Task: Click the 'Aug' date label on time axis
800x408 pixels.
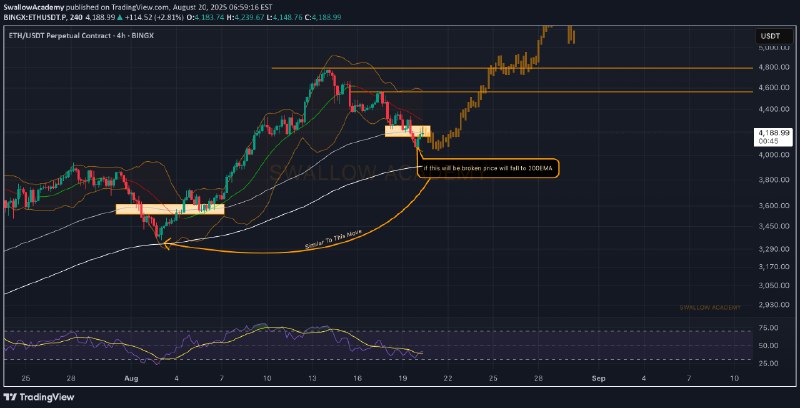Action: [131, 378]
